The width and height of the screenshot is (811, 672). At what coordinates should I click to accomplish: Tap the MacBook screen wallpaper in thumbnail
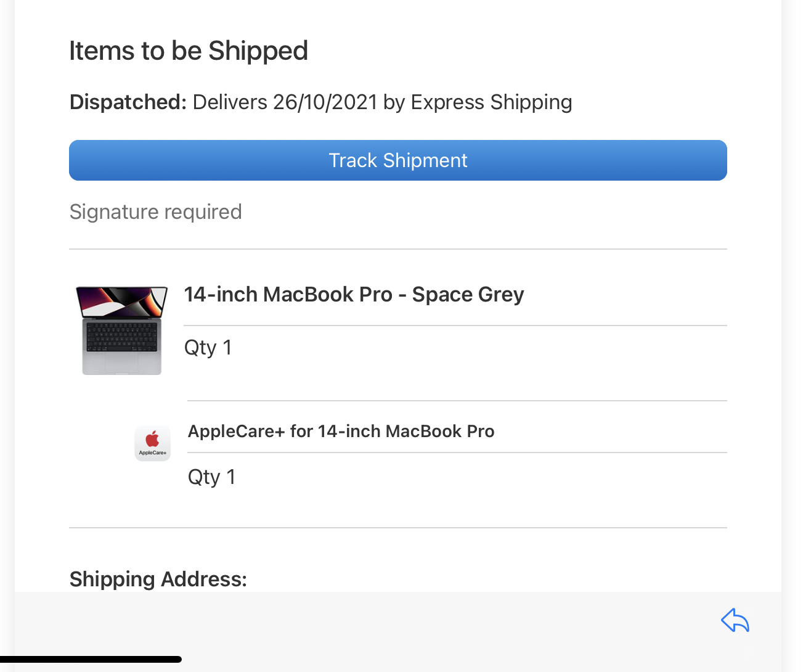coord(121,301)
